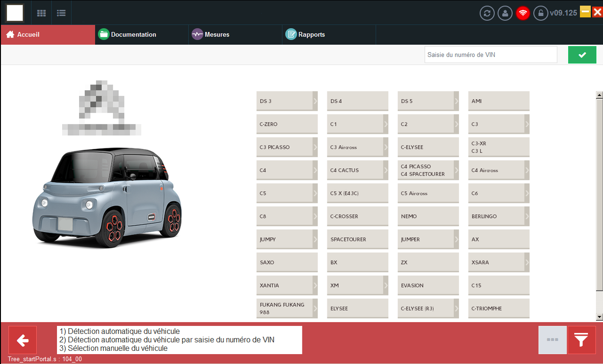
Task: Open the grid view icon
Action: point(41,13)
